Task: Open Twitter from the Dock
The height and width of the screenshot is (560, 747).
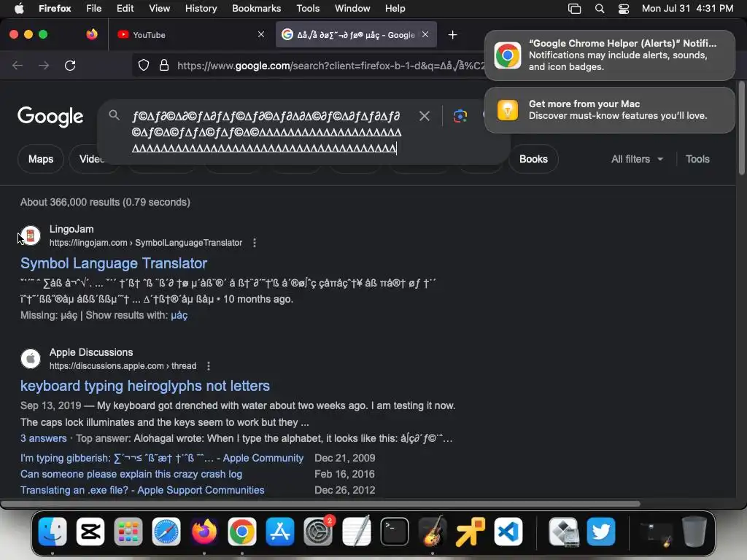Action: (x=601, y=532)
